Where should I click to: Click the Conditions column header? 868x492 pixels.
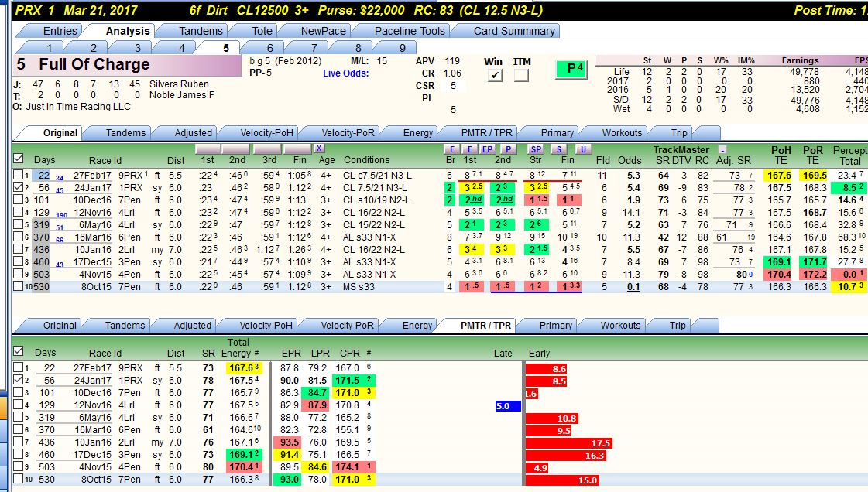click(x=366, y=160)
